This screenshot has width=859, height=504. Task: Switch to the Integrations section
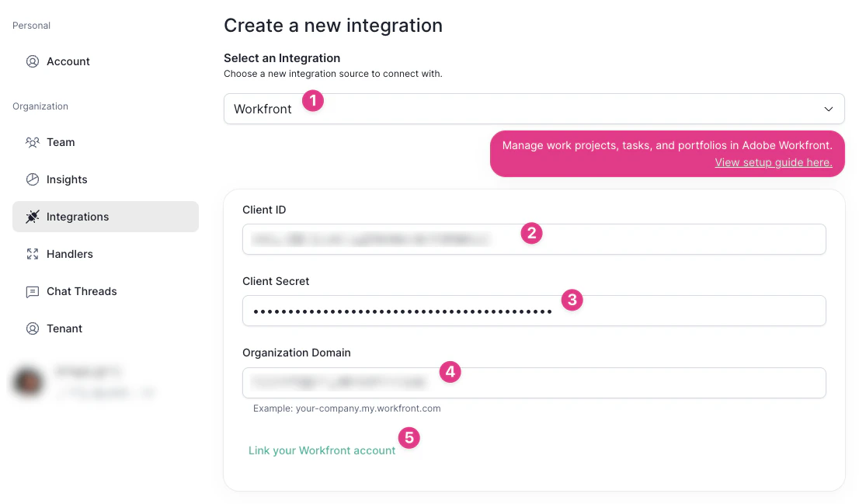tap(78, 217)
